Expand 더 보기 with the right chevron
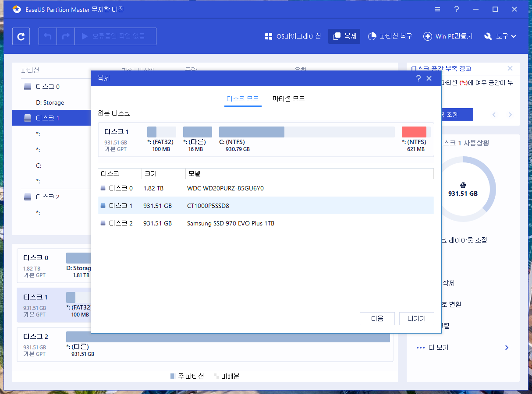Screen dimensions: 532x394 507,348
